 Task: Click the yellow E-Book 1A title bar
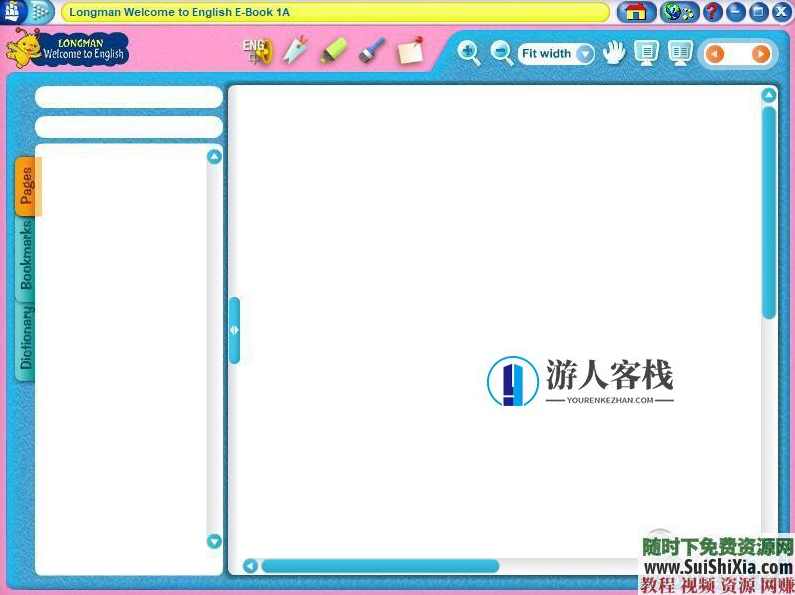click(335, 12)
